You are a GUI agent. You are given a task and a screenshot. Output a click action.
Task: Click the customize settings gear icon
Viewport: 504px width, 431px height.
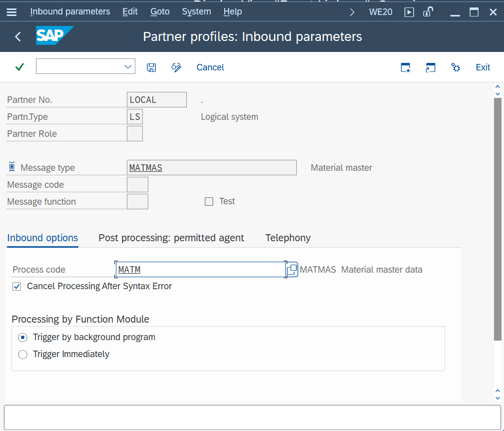click(456, 67)
